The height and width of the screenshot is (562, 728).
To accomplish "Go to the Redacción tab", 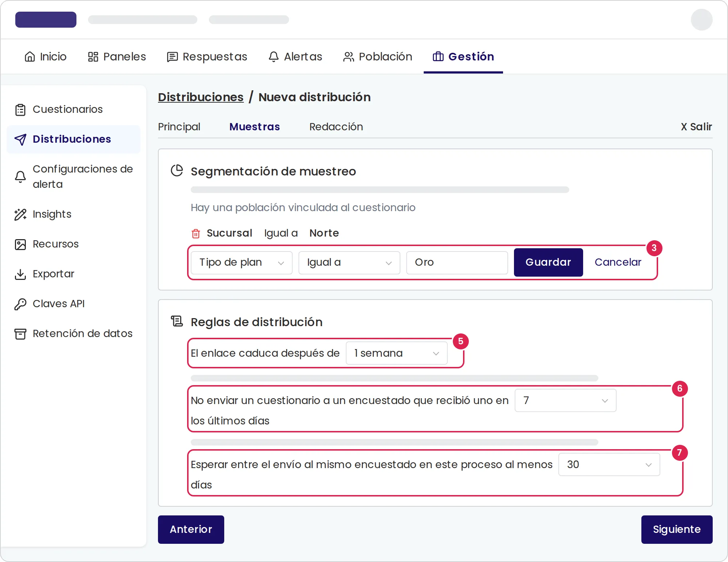I will point(336,127).
